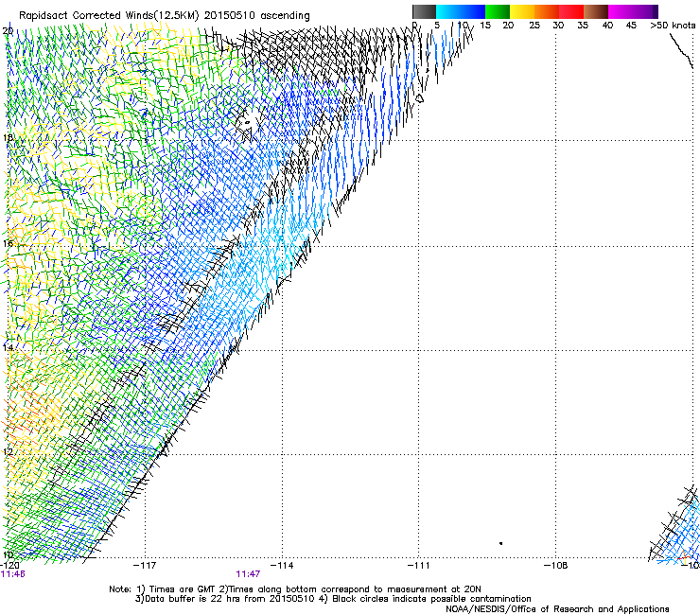
Task: Click the yellow 20-25 knots legend color
Action: (x=522, y=11)
